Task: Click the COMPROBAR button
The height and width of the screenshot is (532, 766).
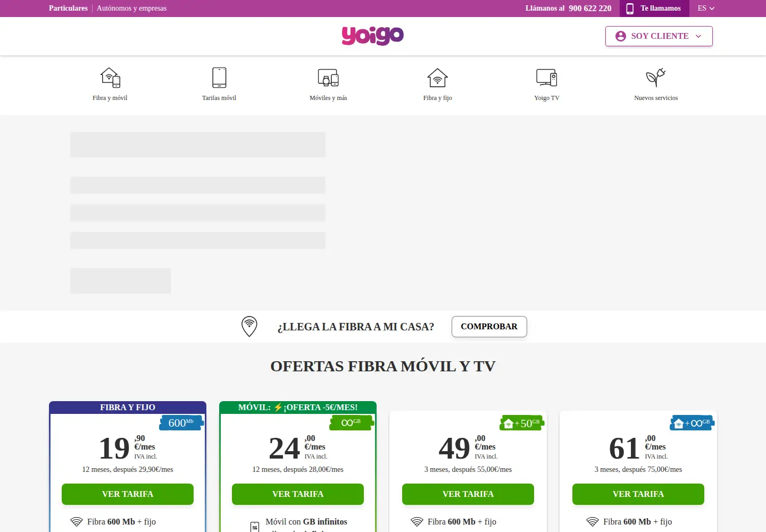Action: pyautogui.click(x=489, y=327)
